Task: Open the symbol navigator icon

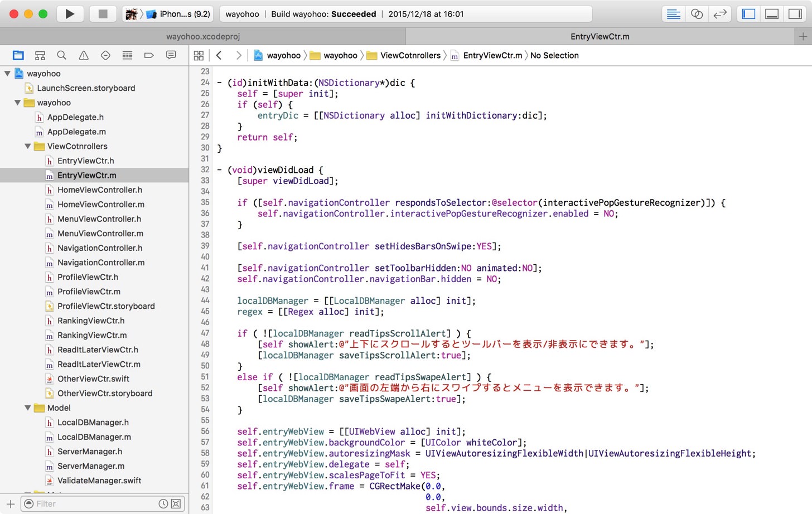Action: pyautogui.click(x=40, y=55)
